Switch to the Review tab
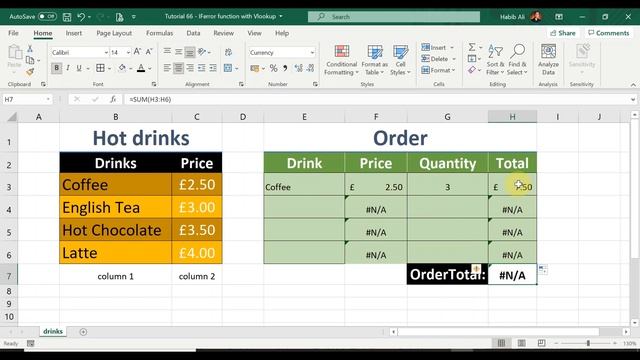The height and width of the screenshot is (360, 640). click(x=223, y=33)
